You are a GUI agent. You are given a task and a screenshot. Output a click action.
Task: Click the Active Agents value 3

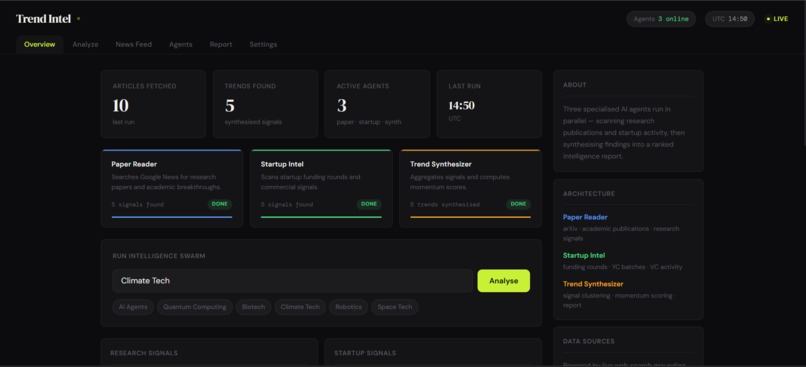pos(342,106)
